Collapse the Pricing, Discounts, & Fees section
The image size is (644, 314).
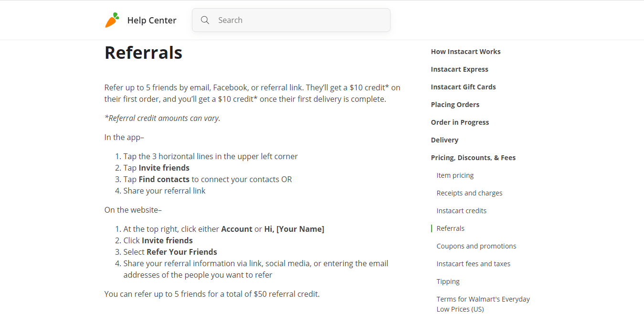(x=473, y=158)
